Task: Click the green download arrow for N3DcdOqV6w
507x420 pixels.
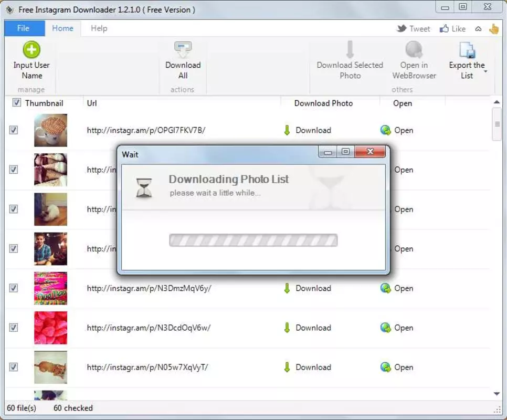Action: [287, 328]
